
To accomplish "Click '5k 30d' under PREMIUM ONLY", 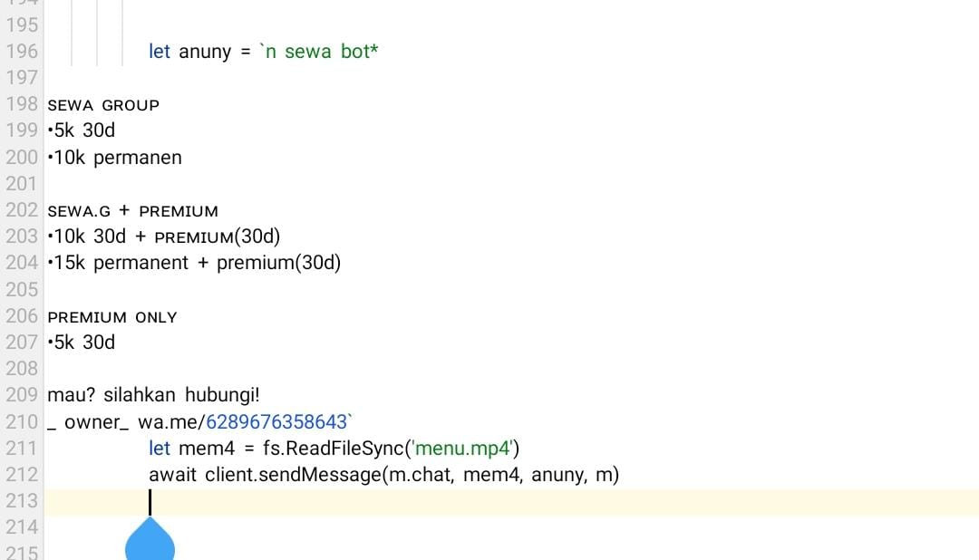I will [x=82, y=343].
